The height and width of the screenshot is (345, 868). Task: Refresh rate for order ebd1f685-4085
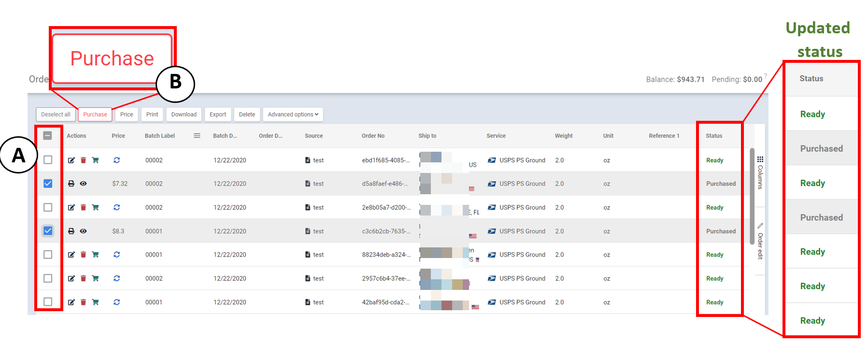tap(116, 160)
